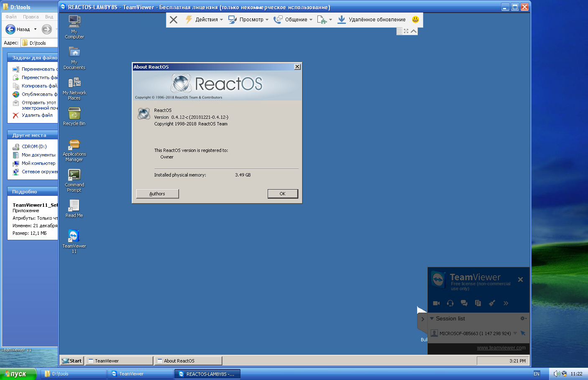This screenshot has width=588, height=380.
Task: Open the Windows пуск start button
Action: pyautogui.click(x=18, y=374)
